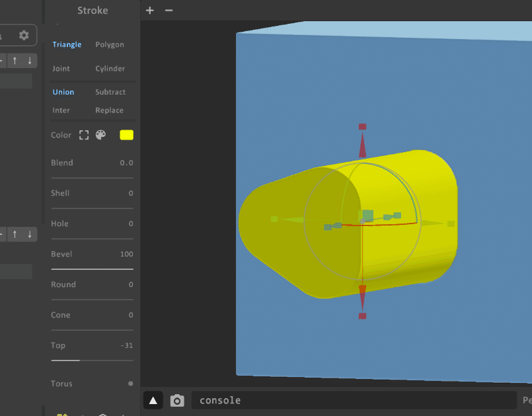Click the bottom red Y-axis gizmo handle

(x=362, y=316)
